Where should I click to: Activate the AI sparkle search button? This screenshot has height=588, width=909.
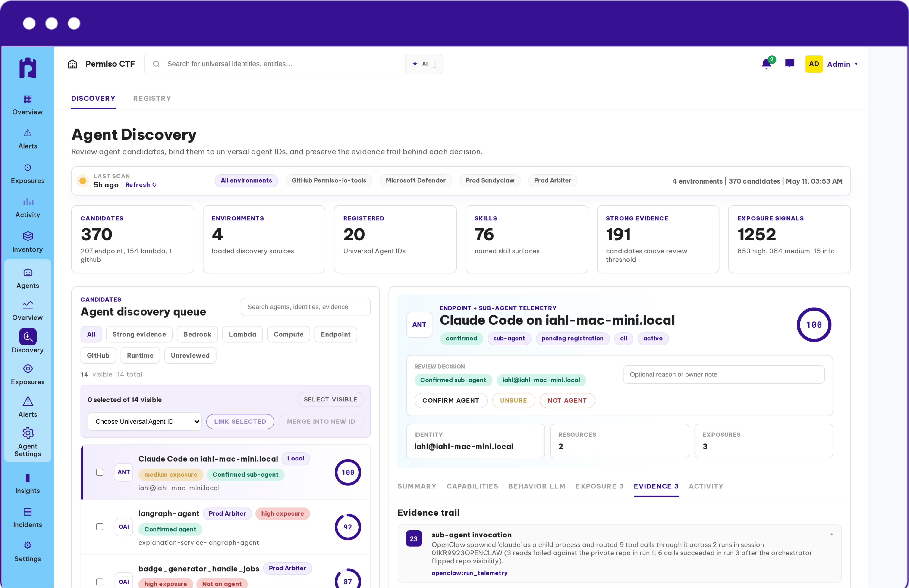coord(424,64)
